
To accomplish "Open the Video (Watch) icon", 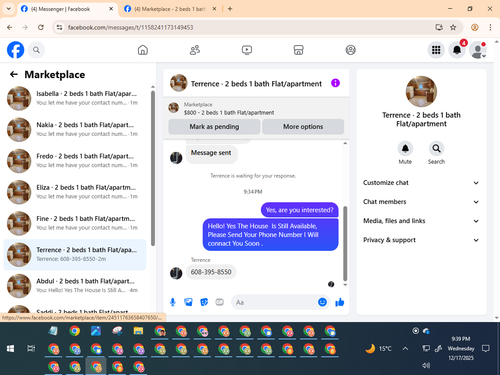I will point(247,50).
